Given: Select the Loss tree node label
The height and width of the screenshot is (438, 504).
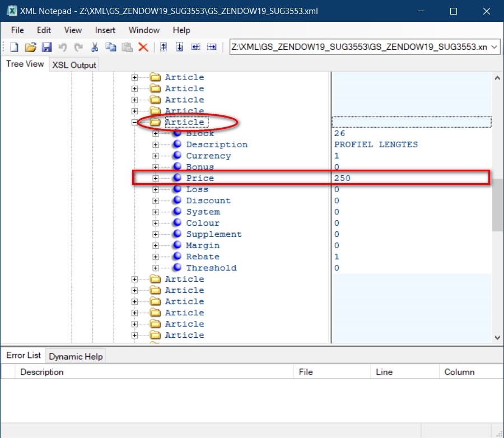Looking at the screenshot, I should click(x=197, y=189).
